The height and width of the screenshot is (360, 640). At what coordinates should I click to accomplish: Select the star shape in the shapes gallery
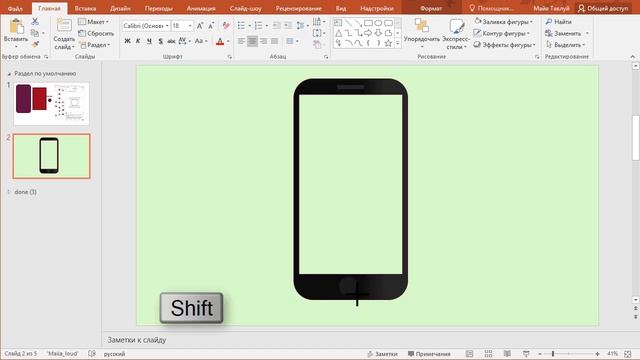[x=388, y=43]
